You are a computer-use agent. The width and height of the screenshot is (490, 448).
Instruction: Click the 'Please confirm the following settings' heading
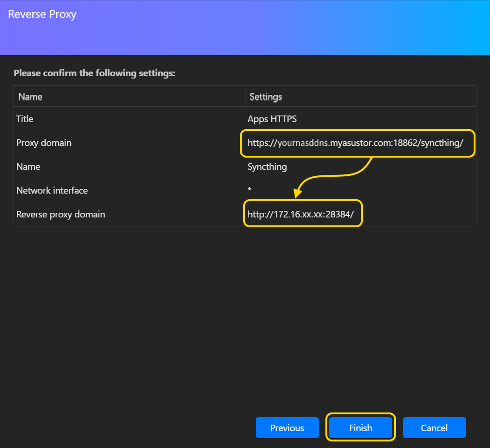(x=94, y=73)
